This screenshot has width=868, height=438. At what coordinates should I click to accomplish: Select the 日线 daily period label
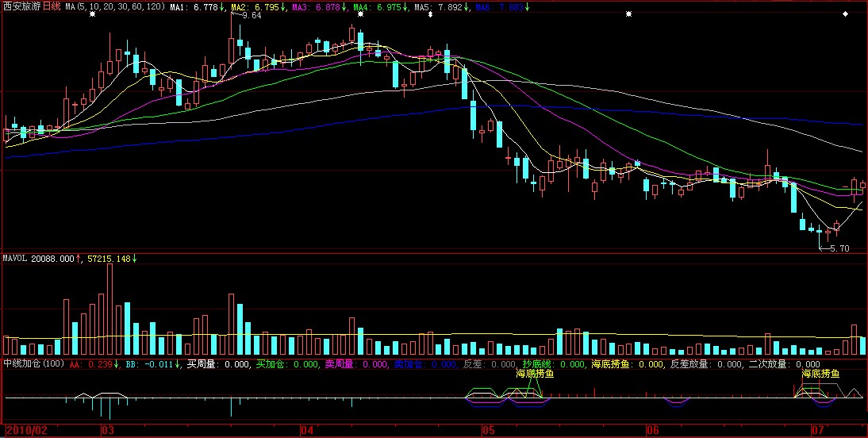coord(51,6)
